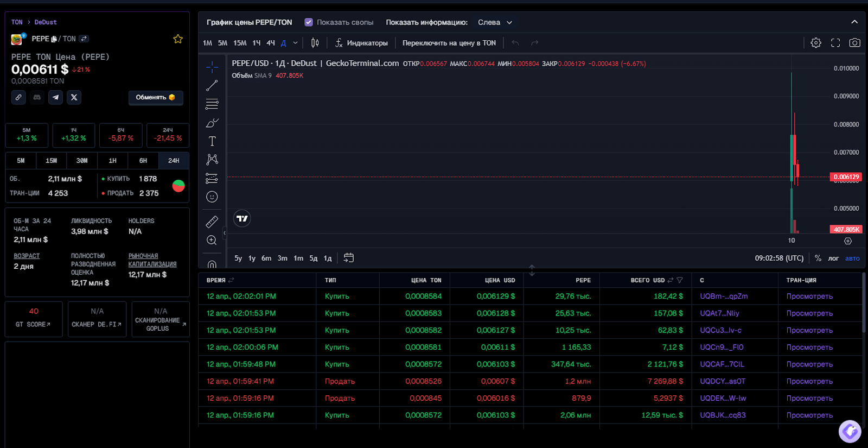868x448 pixels.
Task: Select the ruler measure tool
Action: pos(212,222)
